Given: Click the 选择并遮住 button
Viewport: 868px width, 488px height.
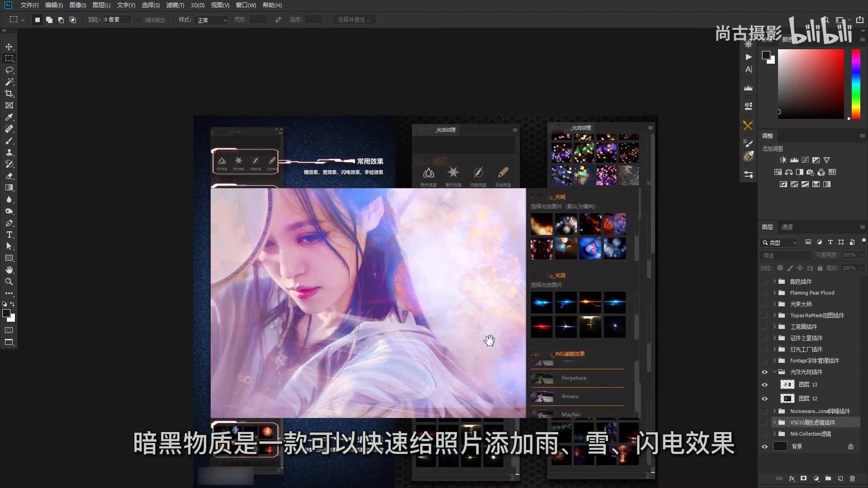Looking at the screenshot, I should point(354,20).
